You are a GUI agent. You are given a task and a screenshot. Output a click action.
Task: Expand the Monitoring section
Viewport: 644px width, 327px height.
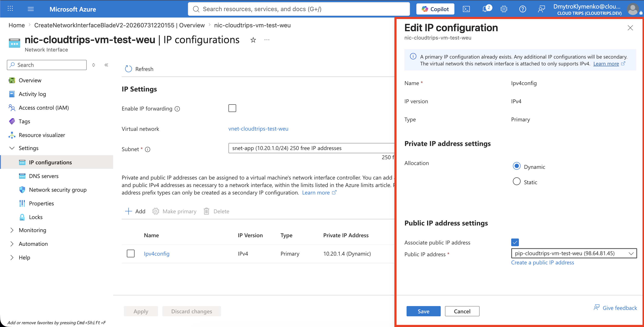tap(12, 230)
